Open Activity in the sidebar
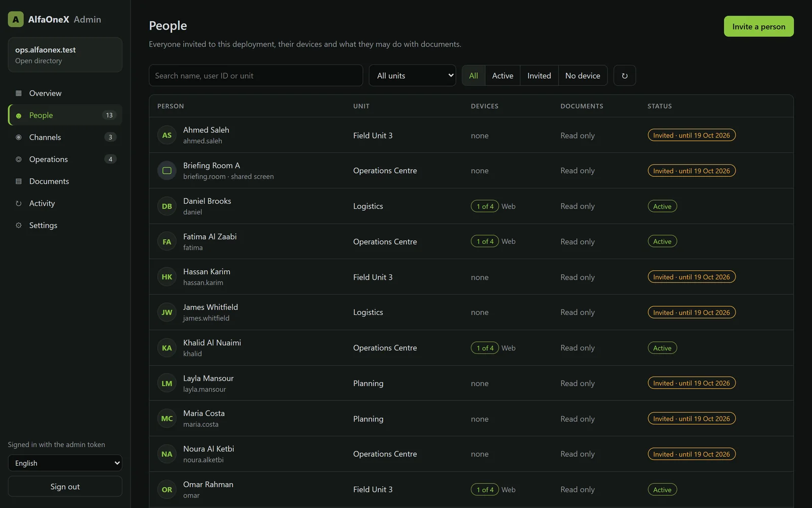The width and height of the screenshot is (812, 508). [65, 203]
